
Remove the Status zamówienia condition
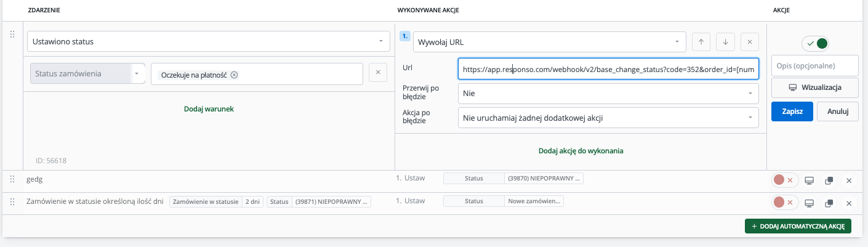(378, 73)
